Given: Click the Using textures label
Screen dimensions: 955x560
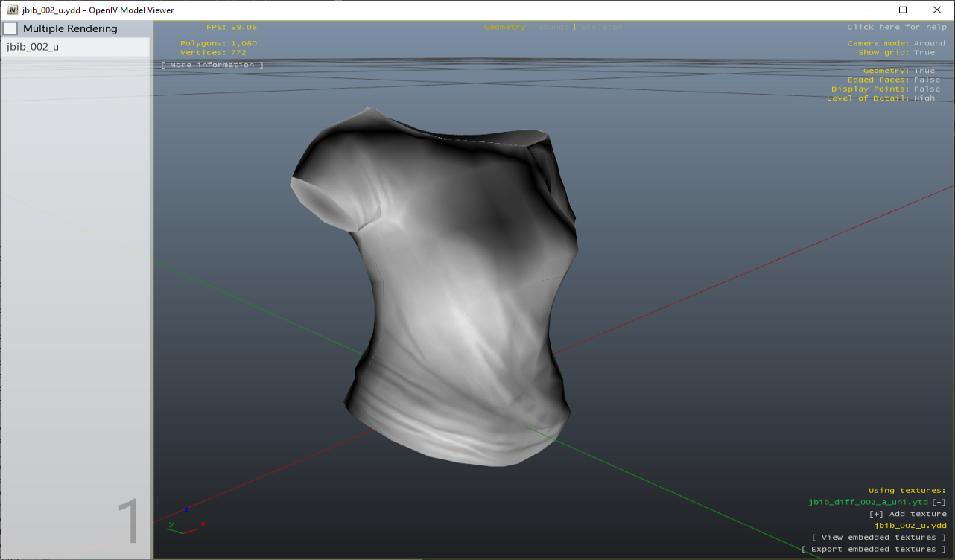Looking at the screenshot, I should [x=907, y=490].
